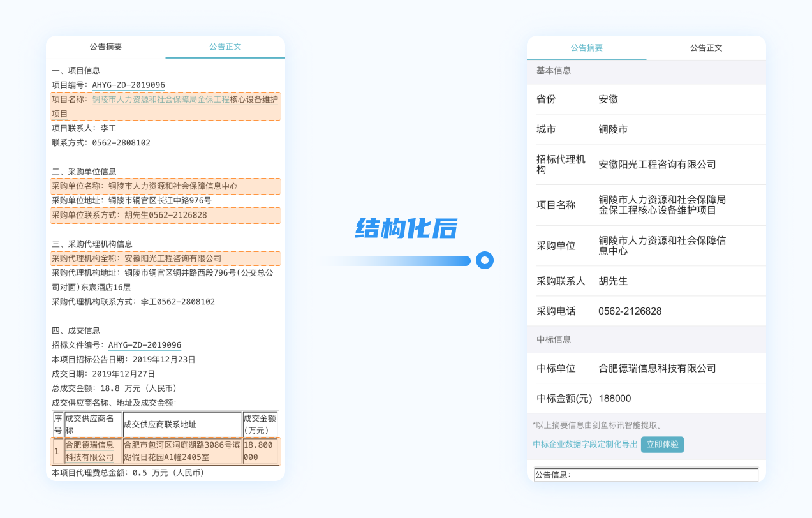The image size is (812, 518).
Task: Click note 以上摘要信息由剑鱼标讯智能提取
Action: point(598,425)
